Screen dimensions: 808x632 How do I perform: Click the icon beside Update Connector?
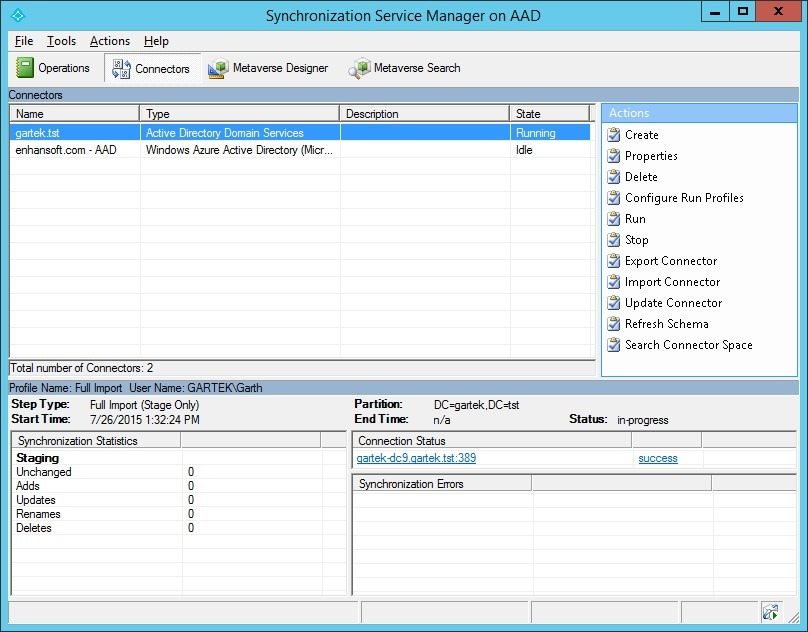click(x=614, y=303)
